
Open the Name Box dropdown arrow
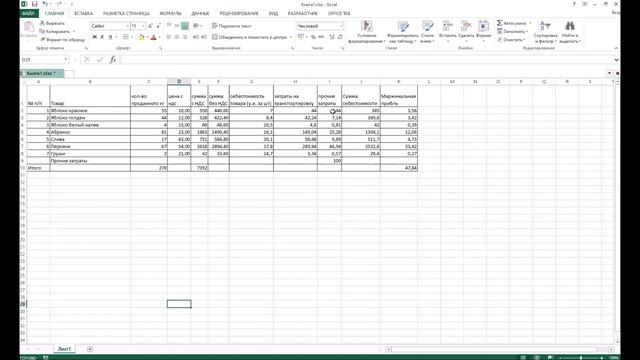point(66,60)
